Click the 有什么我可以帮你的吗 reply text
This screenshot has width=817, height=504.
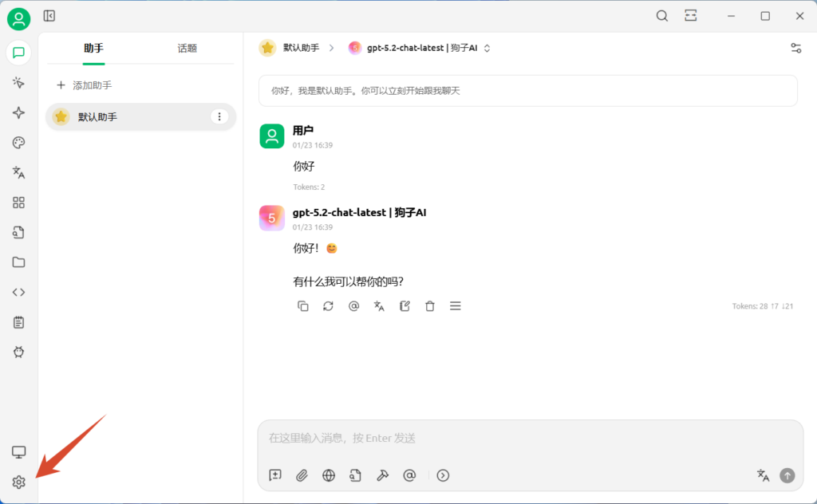point(348,282)
